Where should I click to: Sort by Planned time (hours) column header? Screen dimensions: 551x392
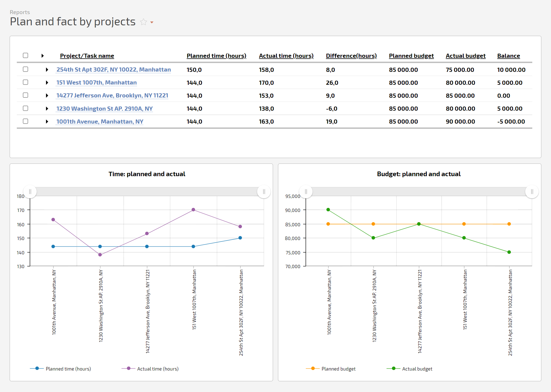(x=216, y=56)
